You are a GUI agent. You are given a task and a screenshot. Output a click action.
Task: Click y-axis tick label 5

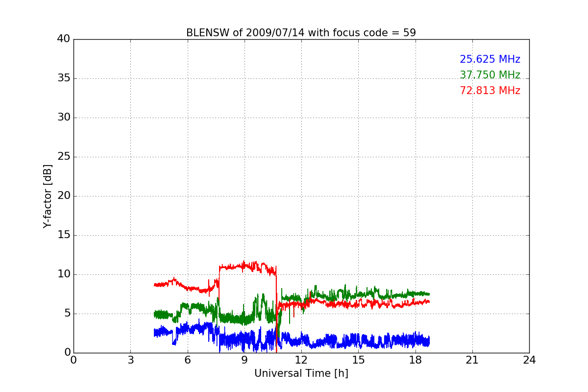pyautogui.click(x=67, y=314)
